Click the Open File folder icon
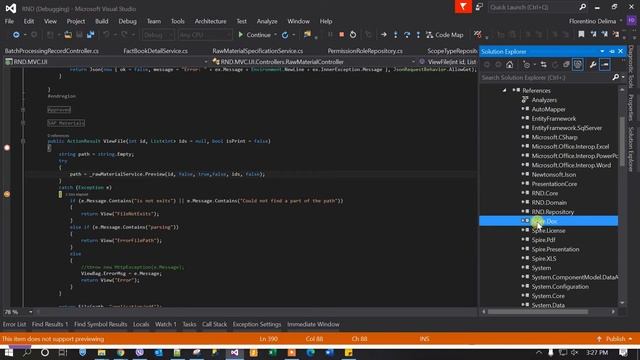640x360 pixels. (68, 35)
